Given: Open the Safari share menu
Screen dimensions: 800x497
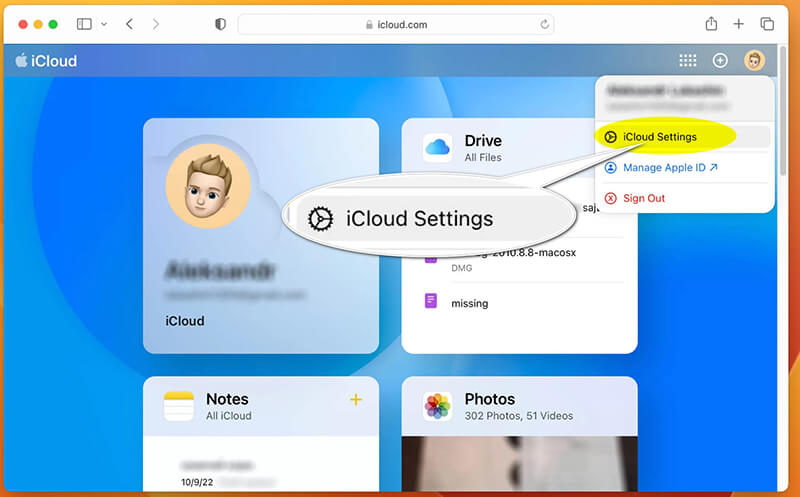Looking at the screenshot, I should click(x=711, y=23).
